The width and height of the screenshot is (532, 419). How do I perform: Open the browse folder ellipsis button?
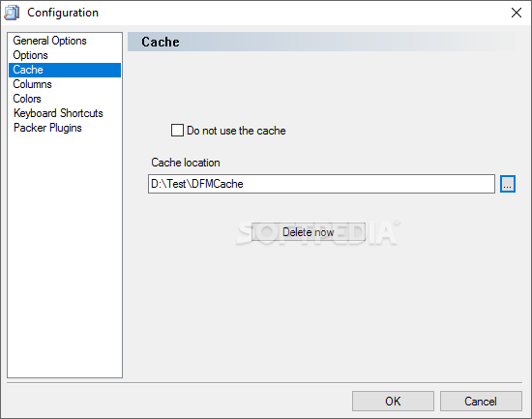pyautogui.click(x=508, y=184)
